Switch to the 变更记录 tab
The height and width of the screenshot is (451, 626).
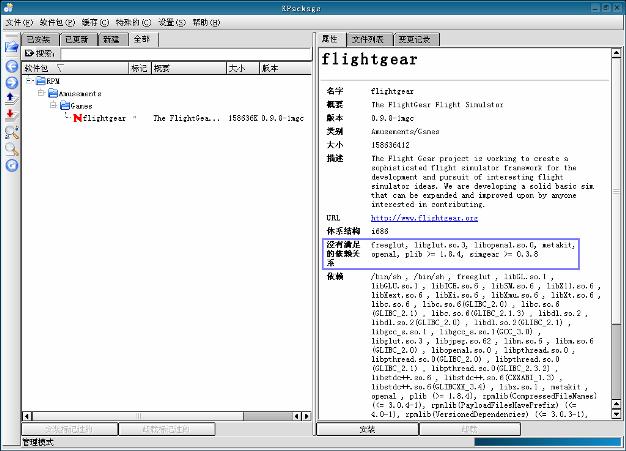click(416, 40)
